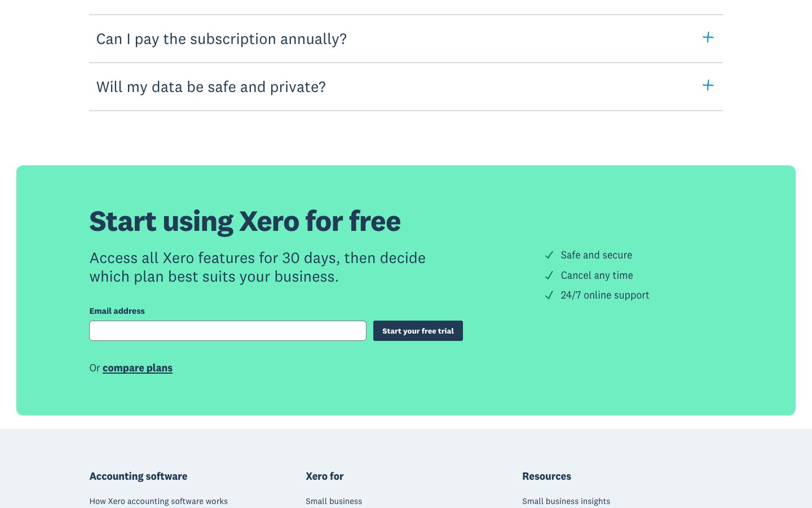
Task: Click inside the email address input field
Action: tap(227, 330)
